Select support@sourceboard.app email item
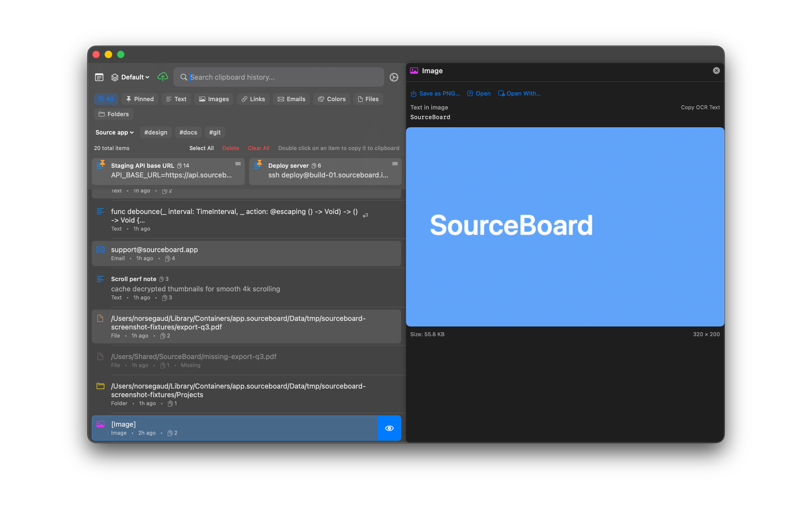 pos(246,253)
